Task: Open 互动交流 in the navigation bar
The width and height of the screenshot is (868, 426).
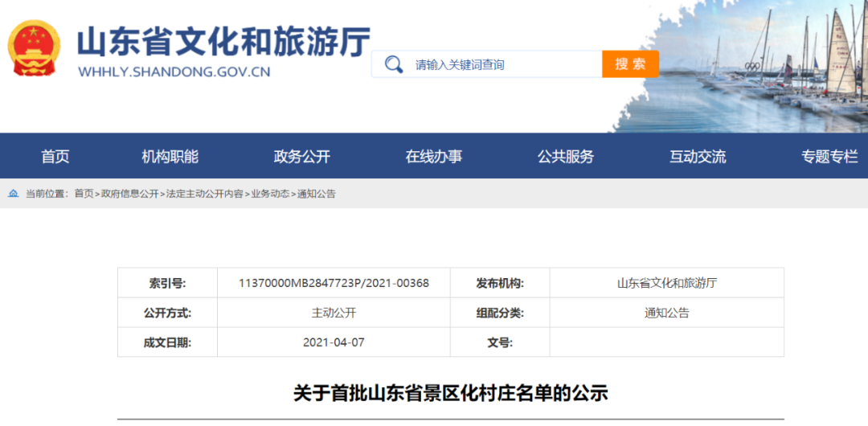Action: coord(697,157)
